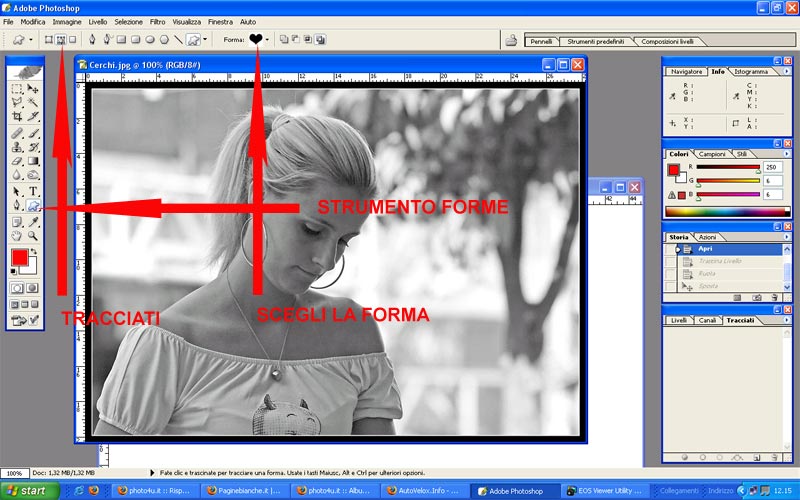Select the Eraser tool
Image resolution: width=800 pixels, height=500 pixels.
17,161
